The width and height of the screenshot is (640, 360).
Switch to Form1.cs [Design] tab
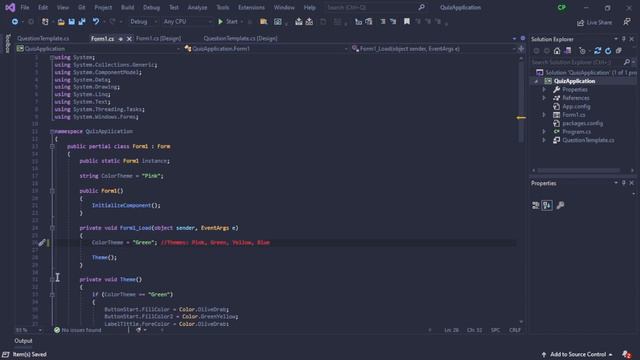pyautogui.click(x=158, y=38)
